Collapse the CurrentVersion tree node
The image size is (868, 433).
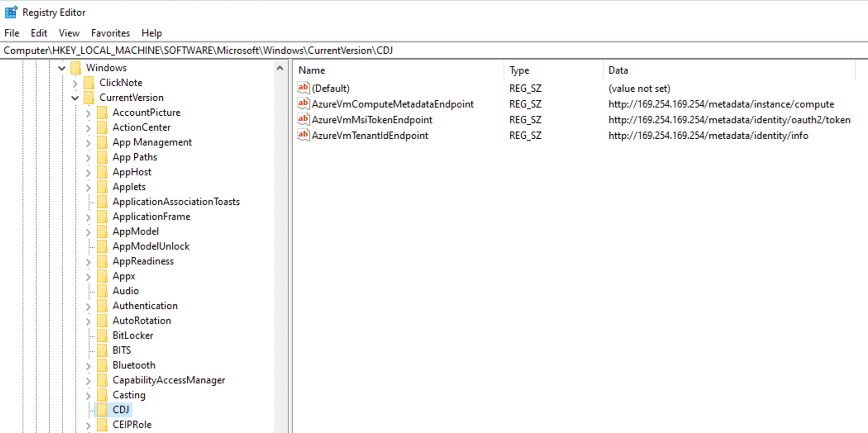click(75, 98)
